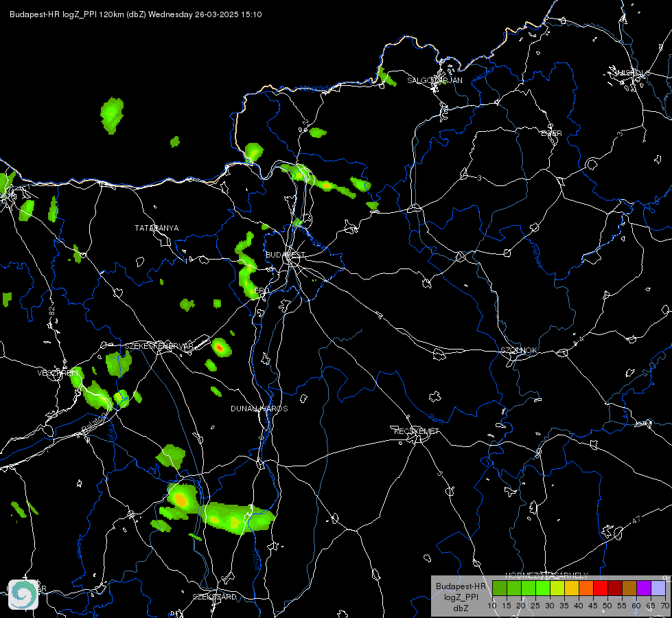Click the swirl weather service logo
672x618 pixels.
[23, 594]
